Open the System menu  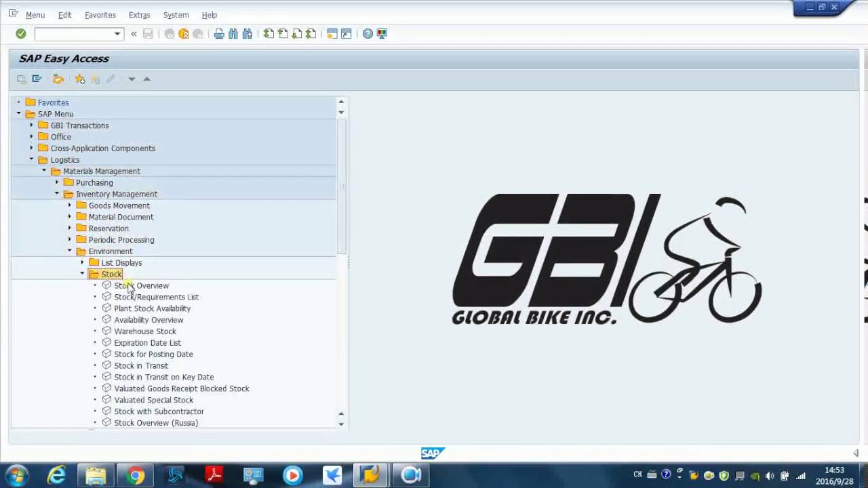(x=176, y=15)
